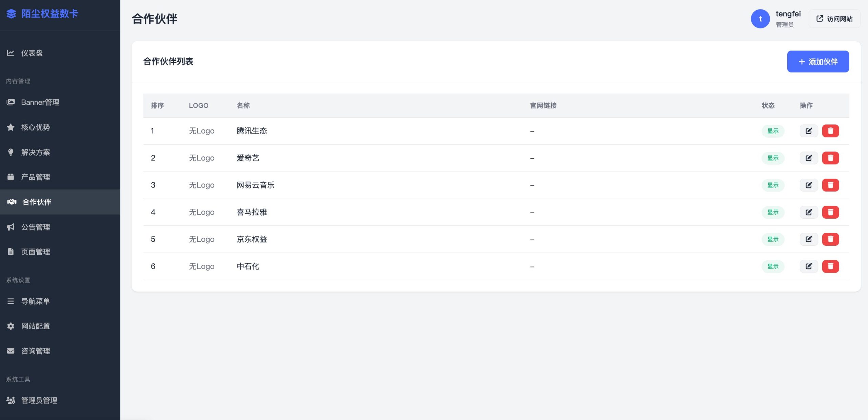868x420 pixels.
Task: Open 网站配置 settings
Action: 60,326
